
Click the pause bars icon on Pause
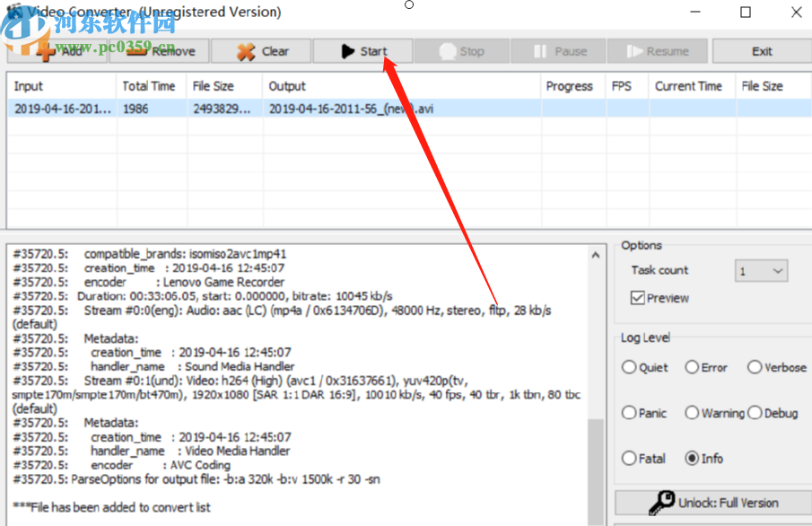(x=539, y=51)
